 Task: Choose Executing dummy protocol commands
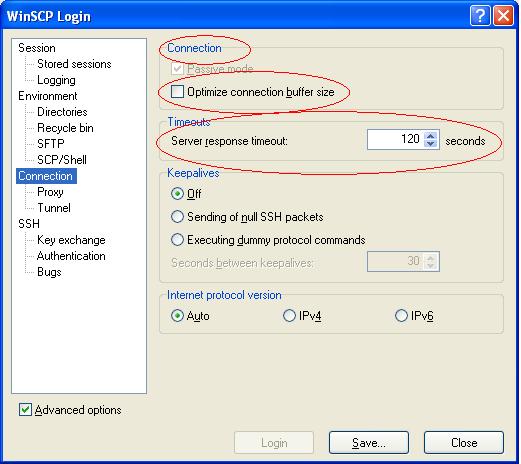pos(177,240)
